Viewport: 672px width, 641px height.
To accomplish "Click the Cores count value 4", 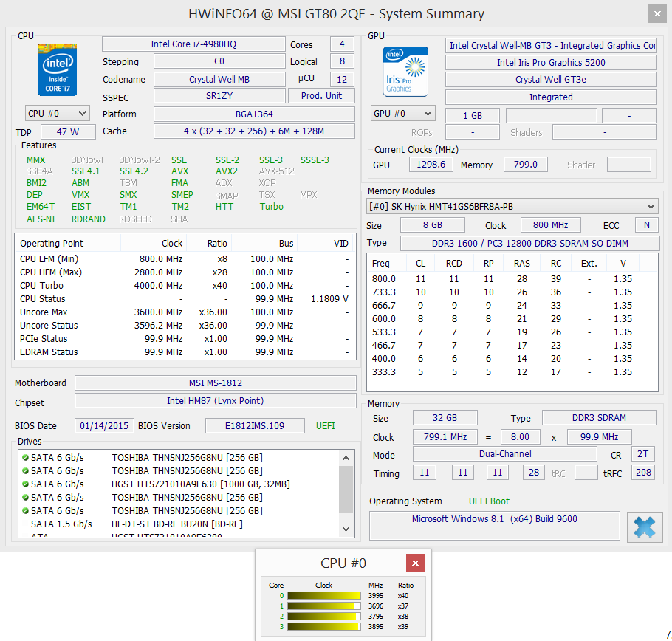I will tap(342, 44).
